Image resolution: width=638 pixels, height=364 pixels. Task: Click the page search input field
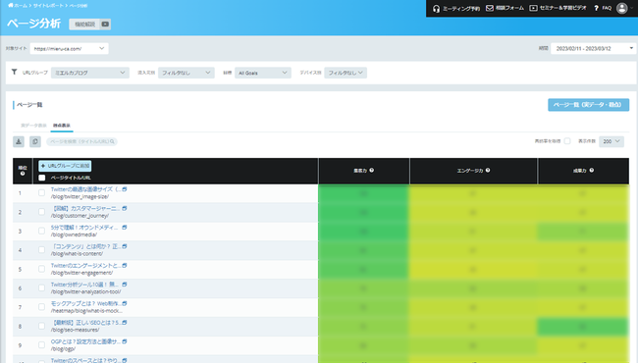point(81,141)
